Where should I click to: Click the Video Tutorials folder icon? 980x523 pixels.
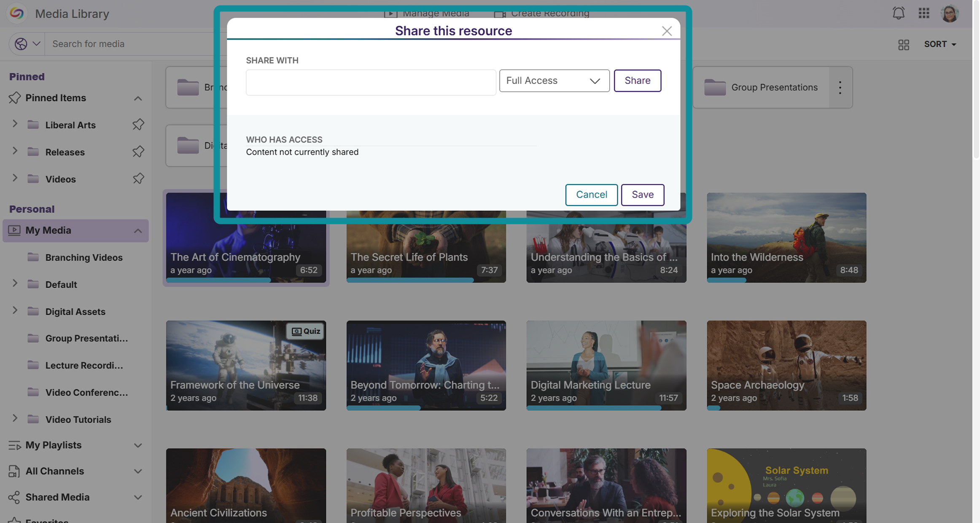click(x=33, y=419)
